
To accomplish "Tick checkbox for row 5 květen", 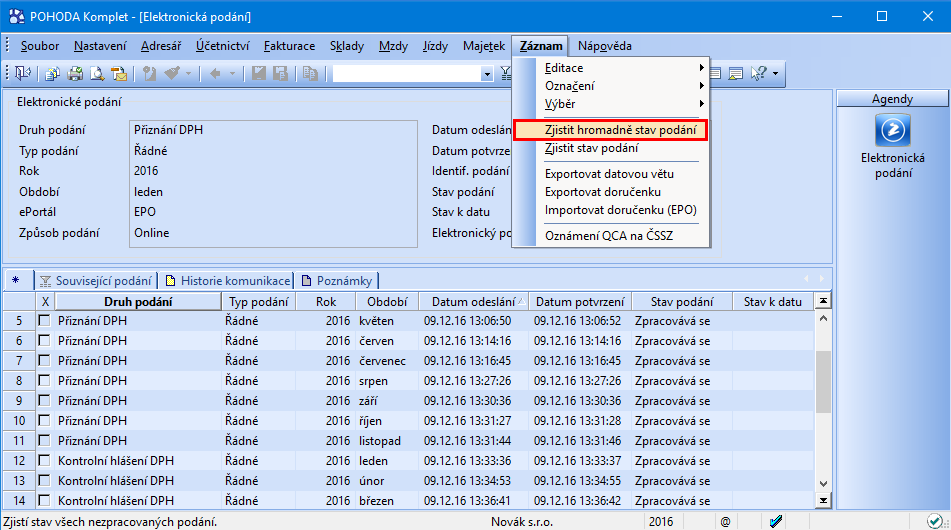I will click(x=44, y=320).
